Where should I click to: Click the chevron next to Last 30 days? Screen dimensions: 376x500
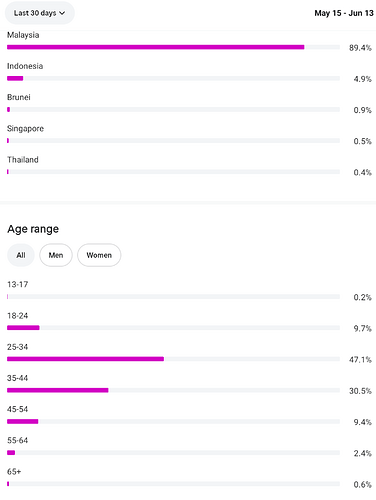pyautogui.click(x=62, y=13)
